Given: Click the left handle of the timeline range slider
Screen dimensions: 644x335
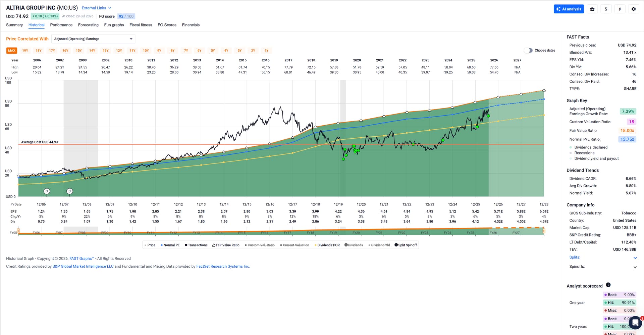Looking at the screenshot, I should 18,231.
